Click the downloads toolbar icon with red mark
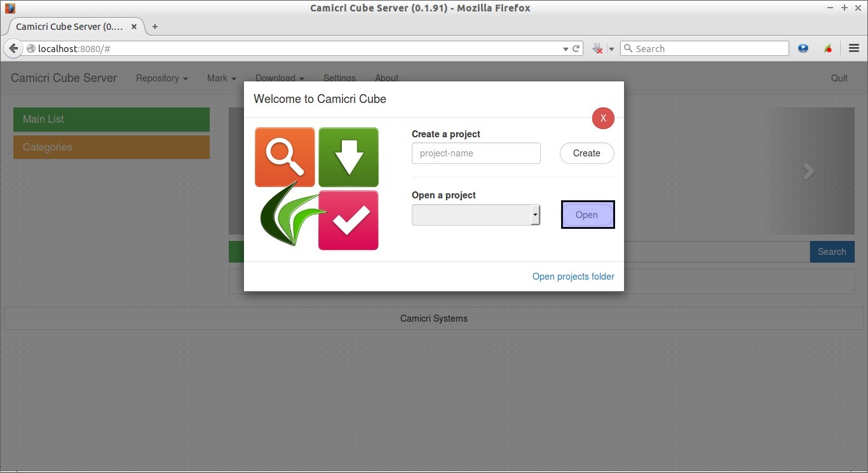Screen dimensions: 868x473 (597, 48)
